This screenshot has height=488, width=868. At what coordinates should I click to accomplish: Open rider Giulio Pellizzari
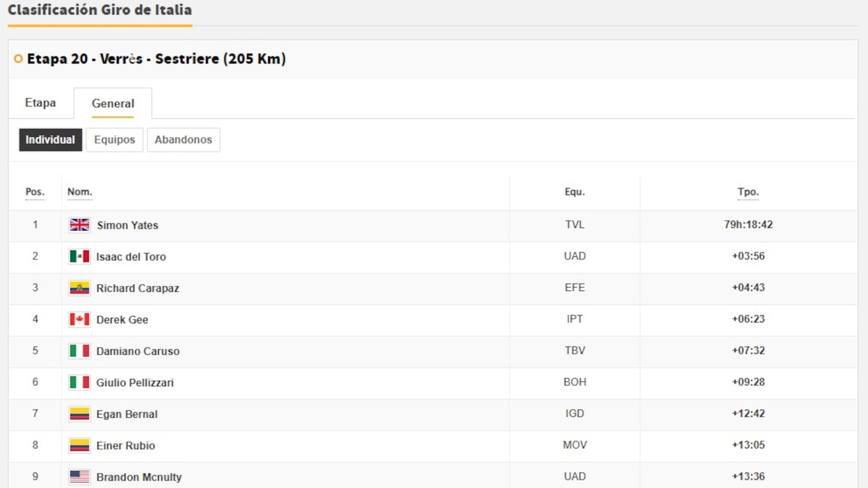point(135,383)
